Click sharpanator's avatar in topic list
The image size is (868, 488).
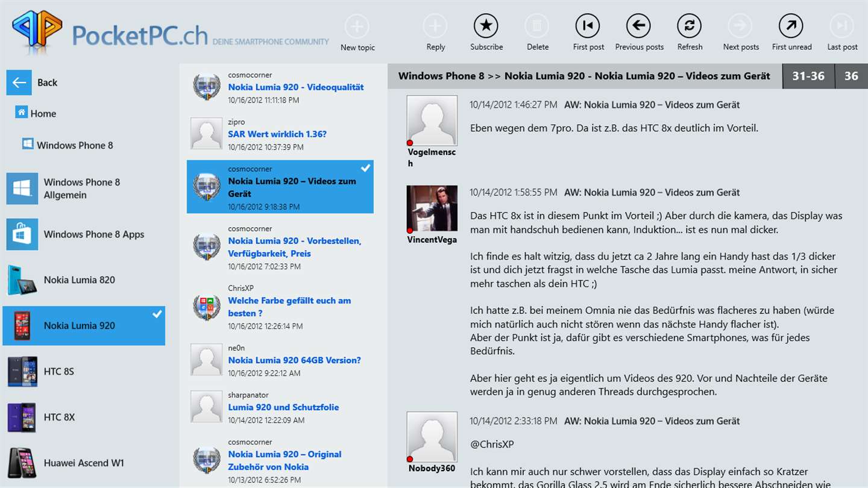click(206, 407)
